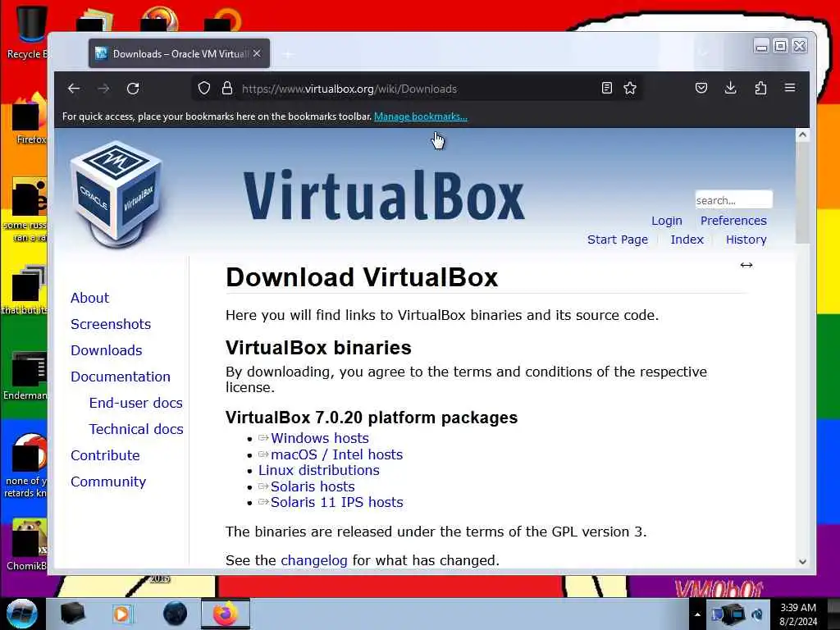Viewport: 840px width, 630px height.
Task: Open the Firefox downloads panel arrow
Action: 731,88
